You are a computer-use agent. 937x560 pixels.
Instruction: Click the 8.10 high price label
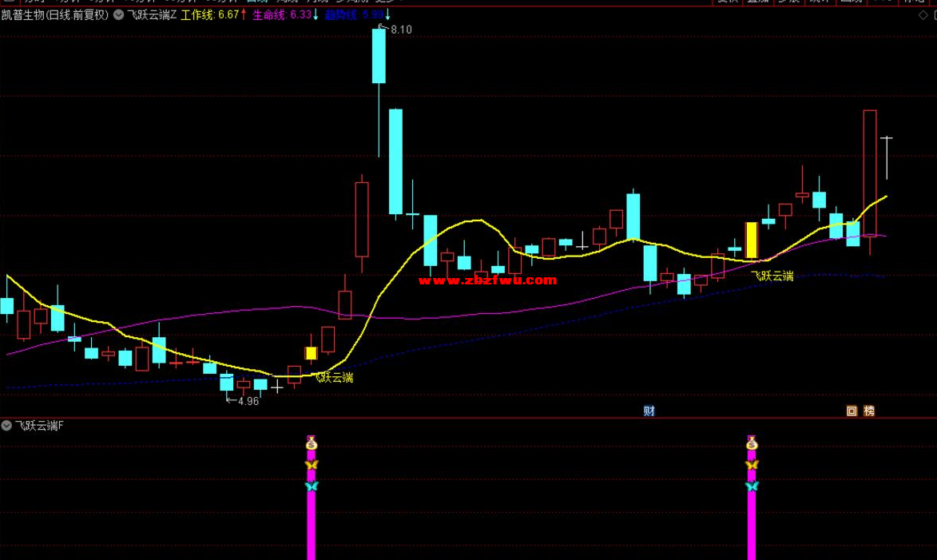(401, 30)
